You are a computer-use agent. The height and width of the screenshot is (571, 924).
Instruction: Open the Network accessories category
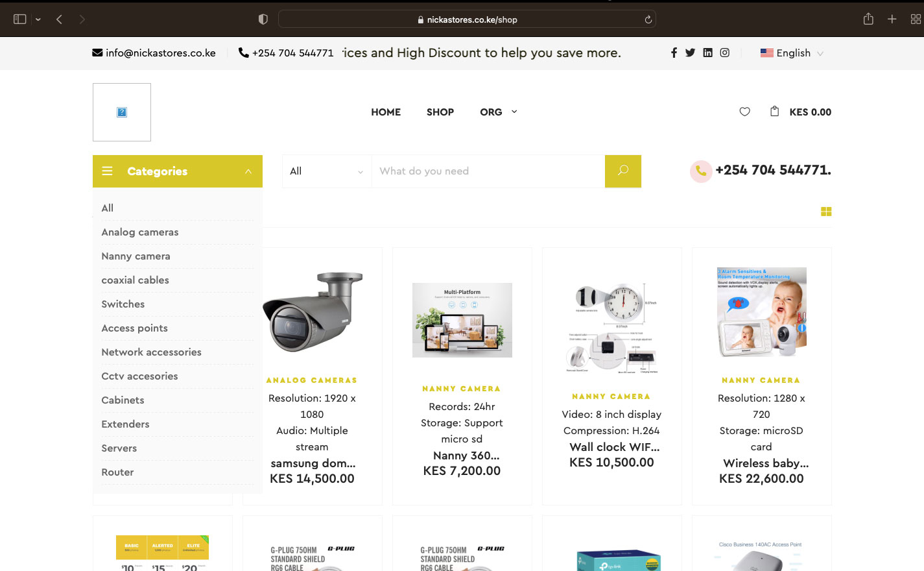[x=151, y=352]
